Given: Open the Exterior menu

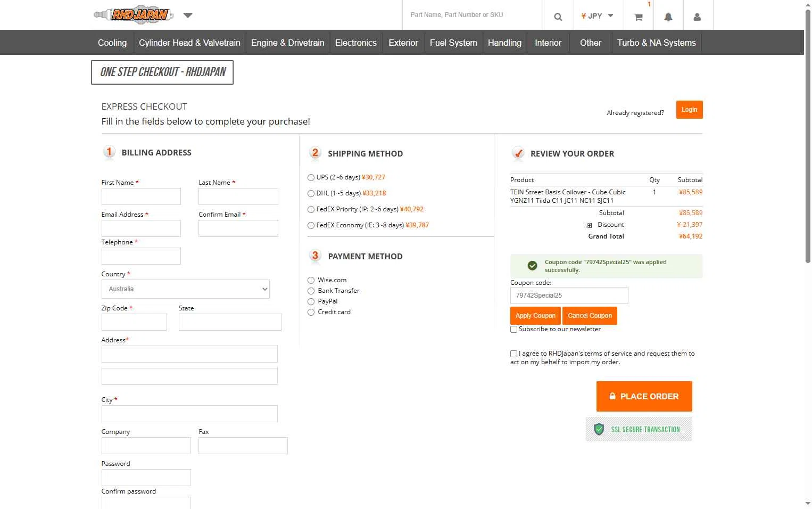Looking at the screenshot, I should pyautogui.click(x=403, y=43).
